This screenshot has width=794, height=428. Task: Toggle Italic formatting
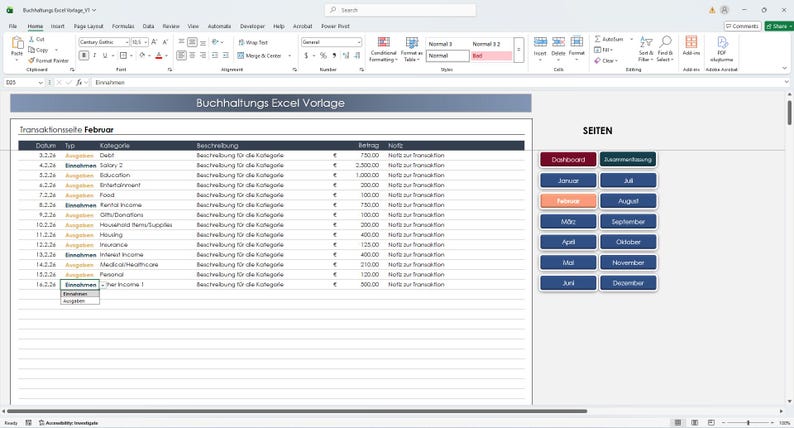(95, 55)
